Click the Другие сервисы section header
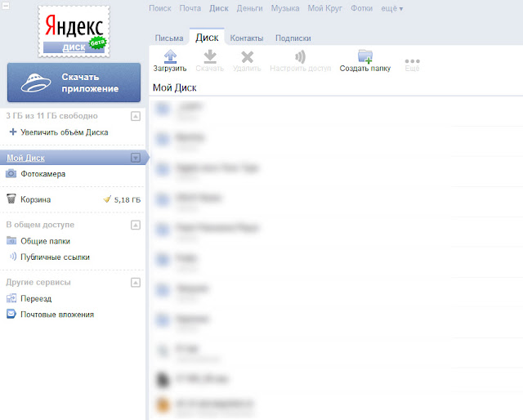Screen dimensions: 523x420 [38, 282]
